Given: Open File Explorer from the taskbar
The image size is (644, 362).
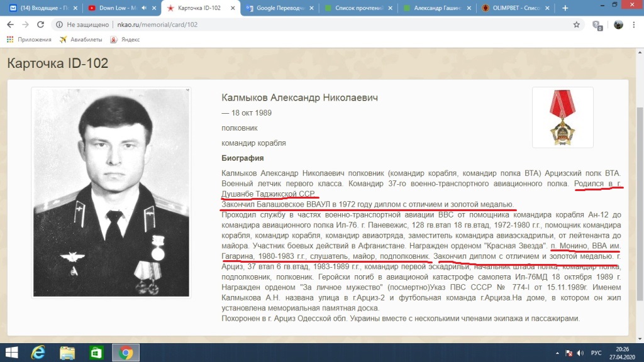Looking at the screenshot, I should (67, 353).
